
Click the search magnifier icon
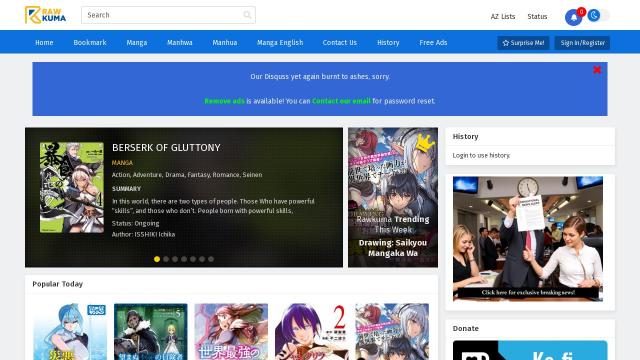pos(247,15)
